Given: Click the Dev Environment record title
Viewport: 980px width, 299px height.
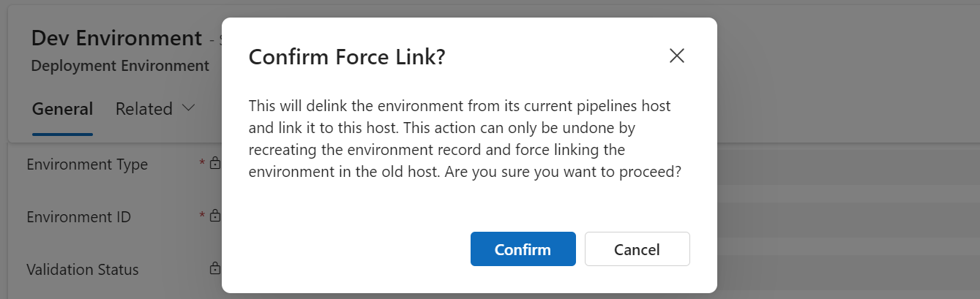Looking at the screenshot, I should (117, 38).
